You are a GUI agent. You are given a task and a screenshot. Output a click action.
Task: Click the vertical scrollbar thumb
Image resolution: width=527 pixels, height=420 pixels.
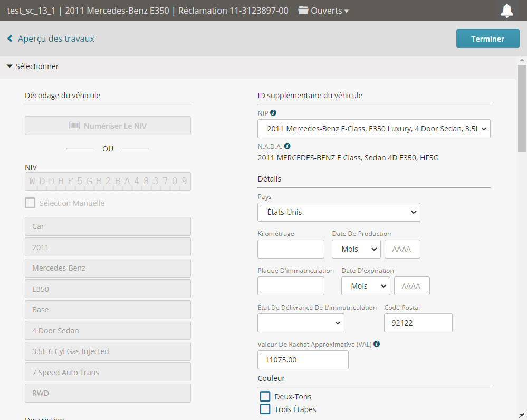[522, 108]
